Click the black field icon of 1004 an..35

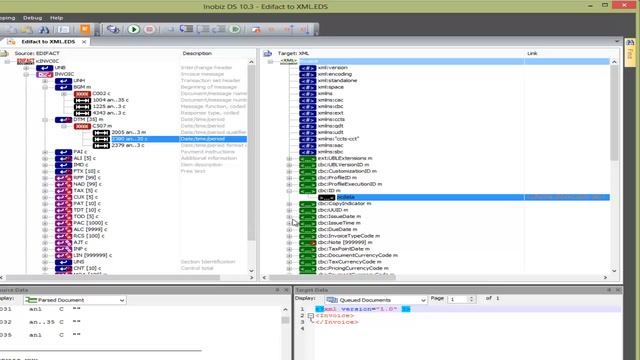pyautogui.click(x=82, y=100)
